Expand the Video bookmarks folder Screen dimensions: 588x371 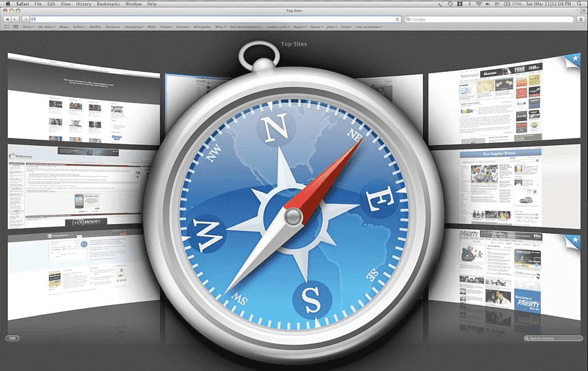(79, 27)
